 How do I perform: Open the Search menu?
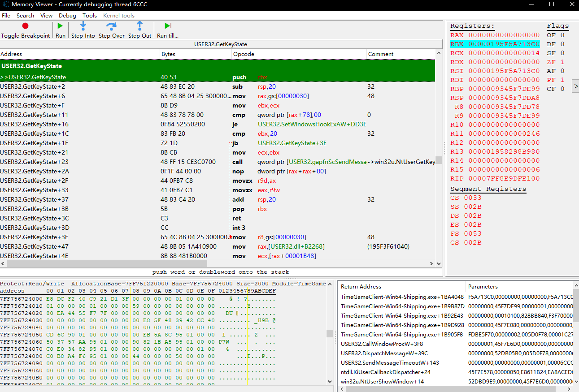pos(26,16)
